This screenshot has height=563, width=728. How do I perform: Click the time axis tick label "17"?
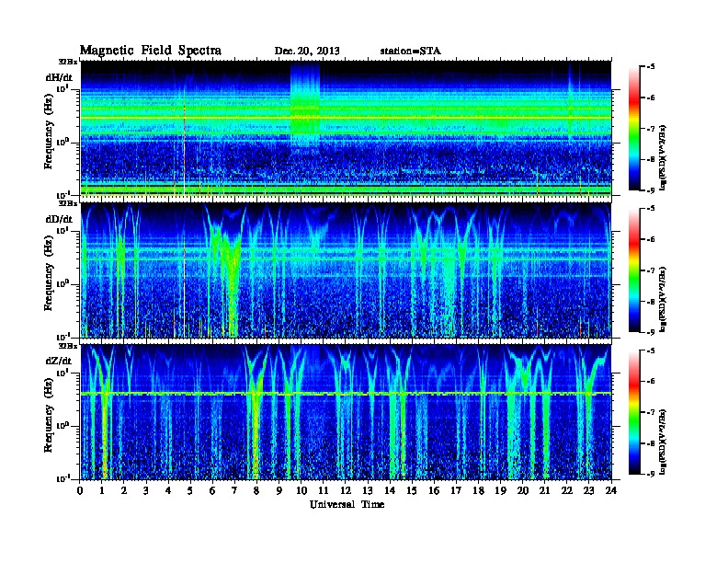click(x=457, y=490)
